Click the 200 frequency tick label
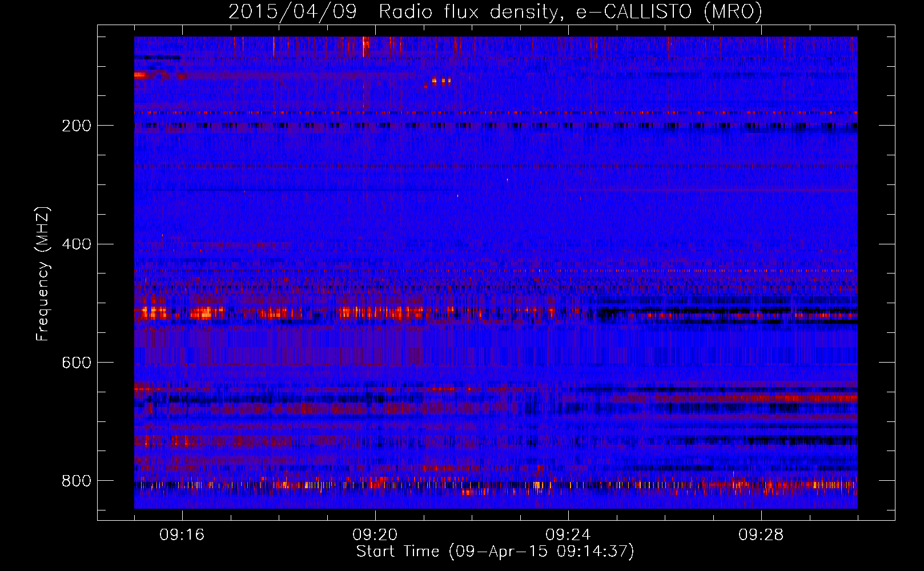 77,126
